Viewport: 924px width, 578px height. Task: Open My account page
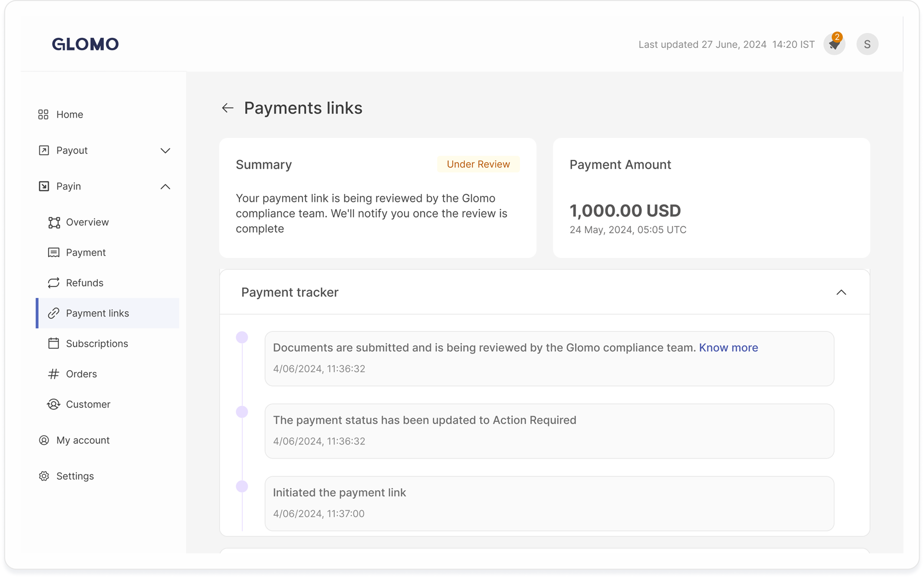point(83,440)
